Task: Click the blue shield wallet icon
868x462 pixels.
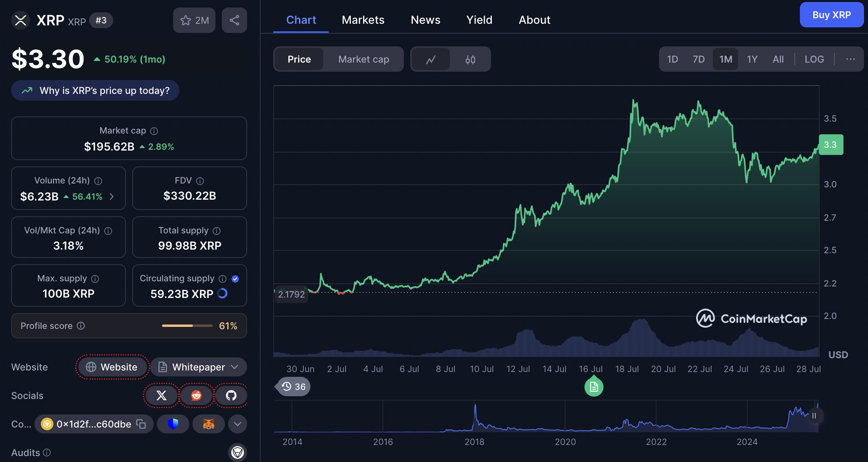Action: pyautogui.click(x=173, y=424)
